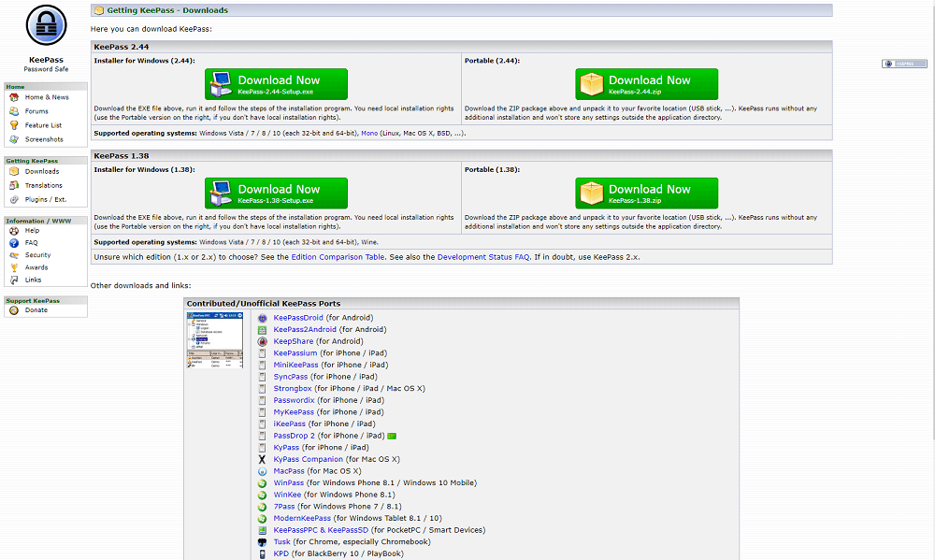Screen dimensions: 935x560
Task: Open the MyKeePass link
Action: 294,412
